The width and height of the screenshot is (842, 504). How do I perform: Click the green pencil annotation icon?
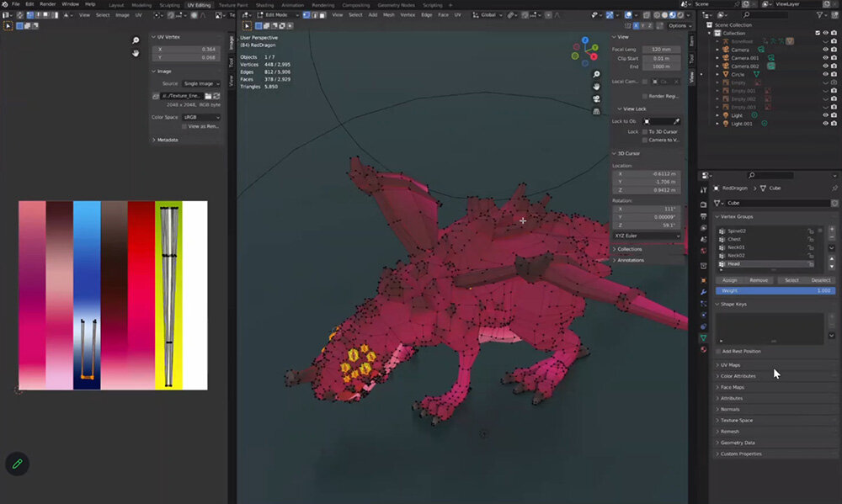coord(16,463)
